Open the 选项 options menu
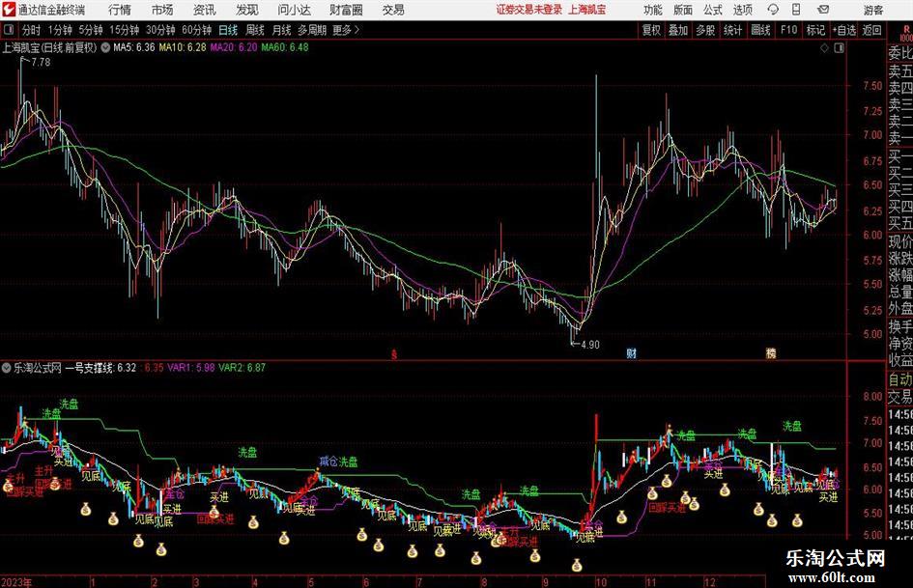 click(x=742, y=10)
